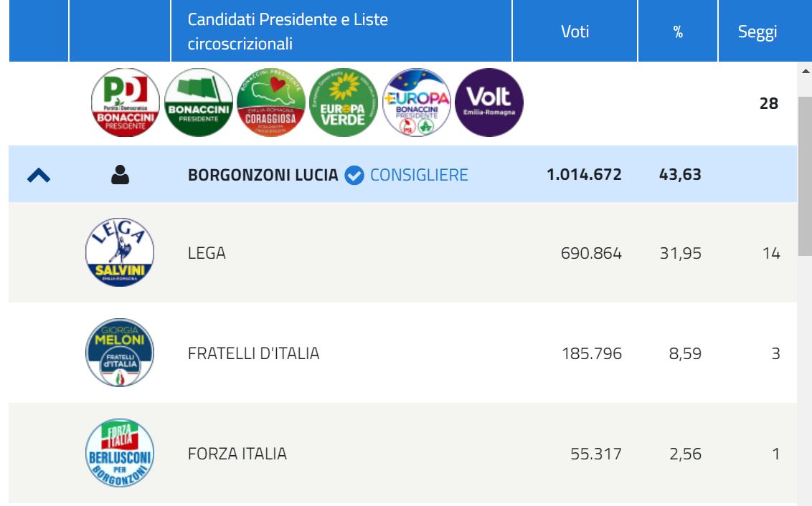This screenshot has width=812, height=506.
Task: Click the Voti column header
Action: tap(575, 31)
